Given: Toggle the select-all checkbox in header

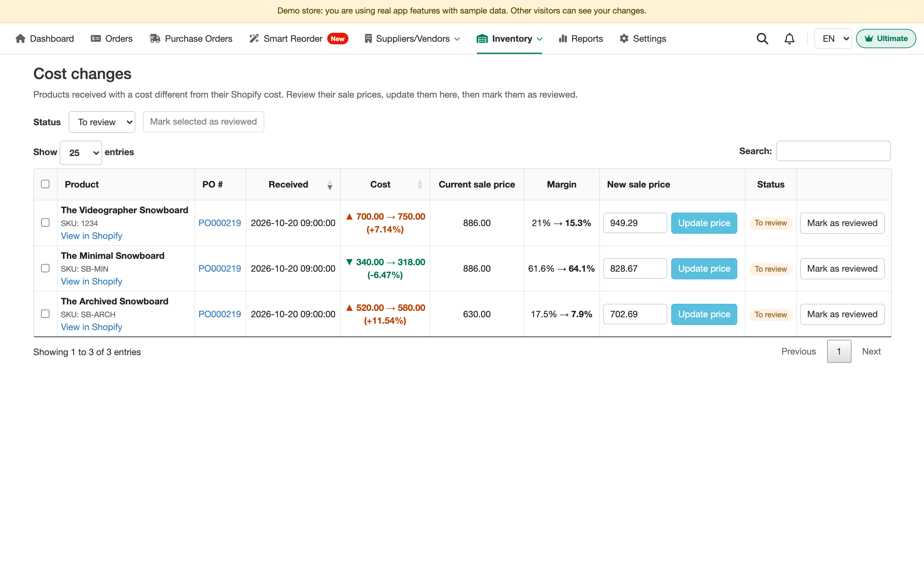Looking at the screenshot, I should [x=45, y=184].
